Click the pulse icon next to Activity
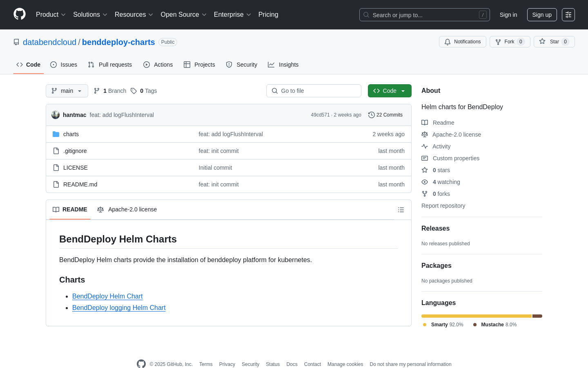This screenshot has width=588, height=368. tap(425, 146)
